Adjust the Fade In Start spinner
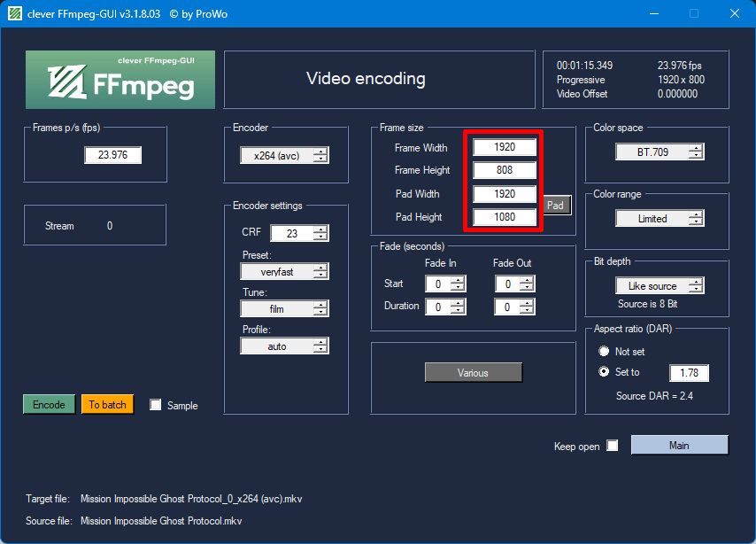Screen dimensions: 756x544 pos(445,284)
